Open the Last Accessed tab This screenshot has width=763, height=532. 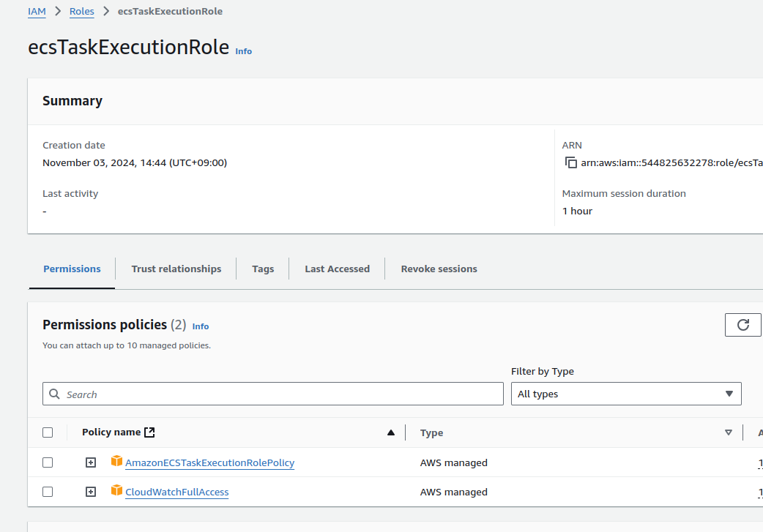(337, 269)
